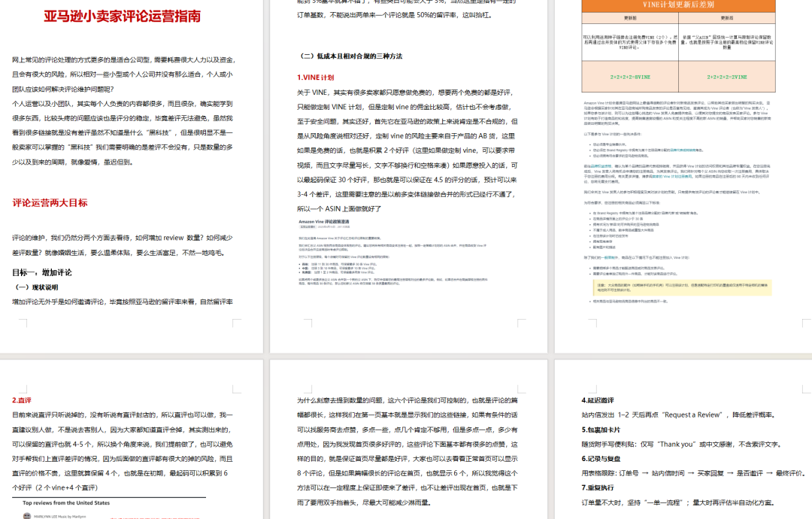The width and height of the screenshot is (812, 519).
Task: Click the red title 亚马逊小卖家评论运营指南
Action: 122,16
